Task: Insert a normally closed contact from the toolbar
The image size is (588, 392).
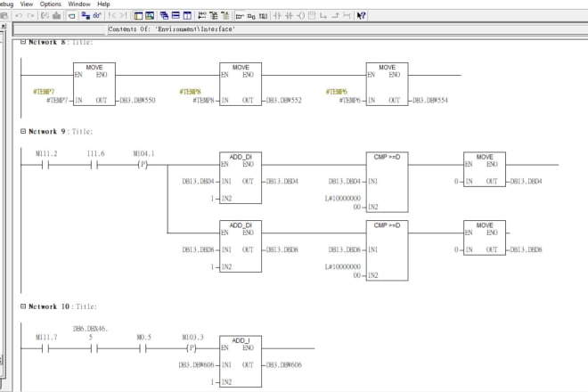Action: click(289, 15)
